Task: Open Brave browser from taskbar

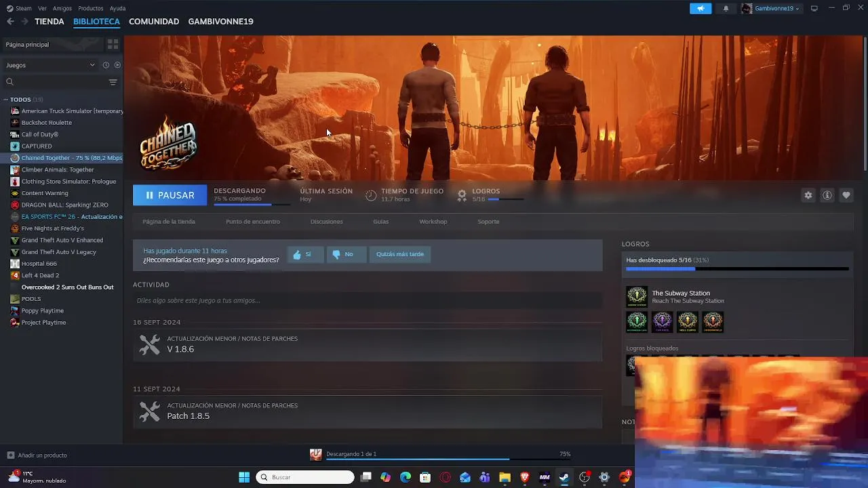Action: (x=524, y=477)
